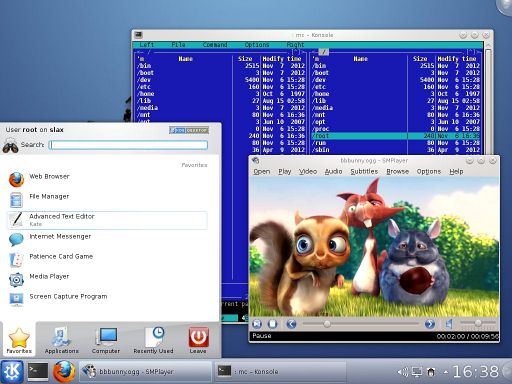Launch Patience Card Game

tap(107, 259)
